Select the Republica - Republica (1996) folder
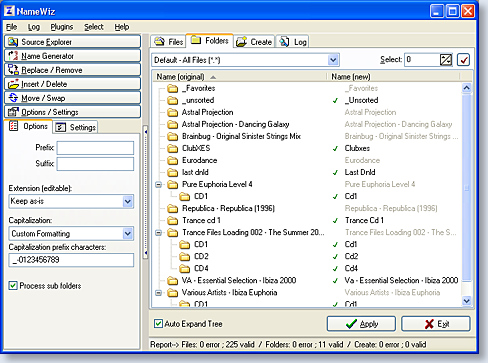This screenshot has width=488, height=363. 228,208
